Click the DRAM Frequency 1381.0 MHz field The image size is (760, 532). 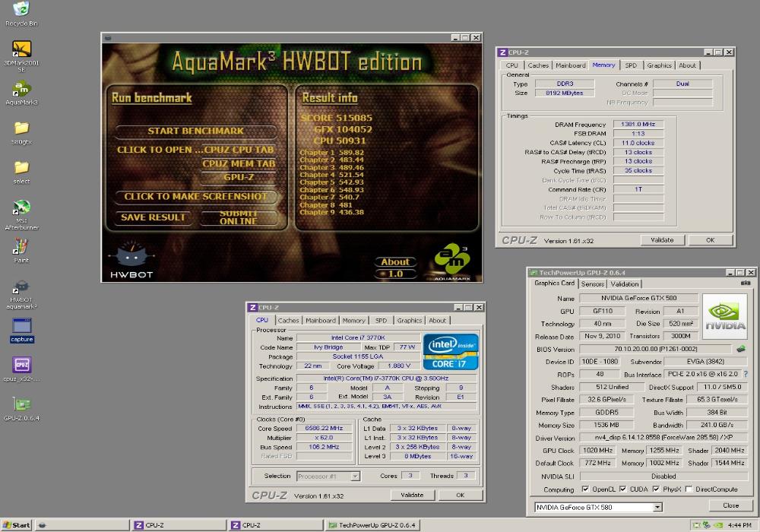638,124
